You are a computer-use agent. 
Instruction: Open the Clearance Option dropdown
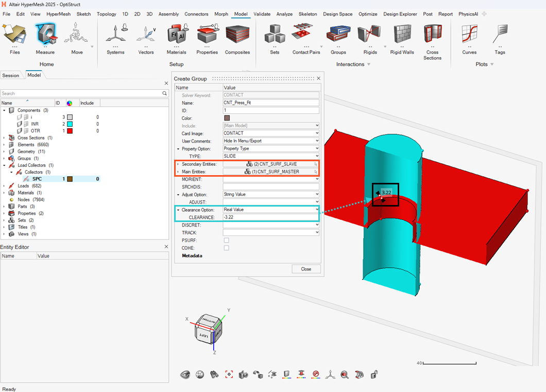pyautogui.click(x=271, y=210)
